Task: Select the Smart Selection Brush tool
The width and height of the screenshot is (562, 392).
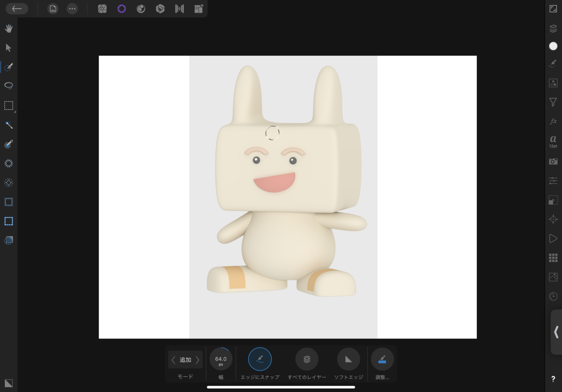Action: coord(8,67)
